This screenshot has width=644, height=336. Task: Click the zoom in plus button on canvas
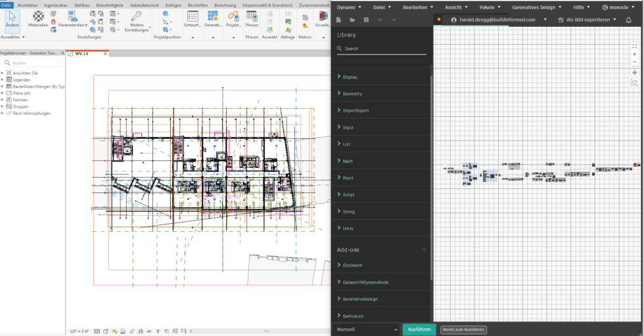tap(634, 54)
